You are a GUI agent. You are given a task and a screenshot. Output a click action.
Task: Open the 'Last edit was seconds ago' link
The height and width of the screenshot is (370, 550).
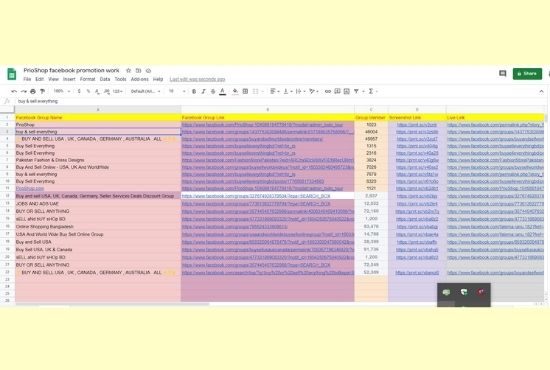point(197,79)
